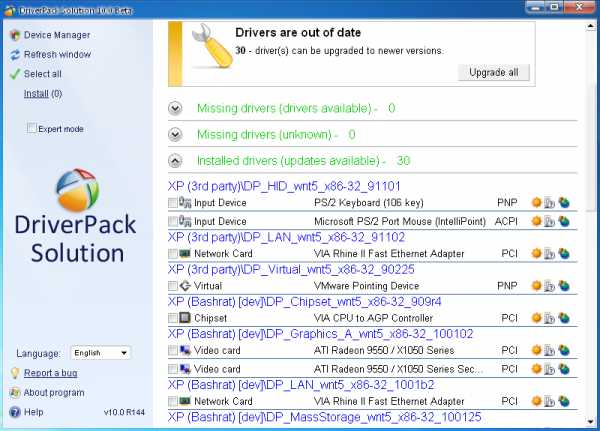Check the ATI Radeon 9550 / X1050 Series checkbox
The width and height of the screenshot is (600, 431).
[173, 351]
